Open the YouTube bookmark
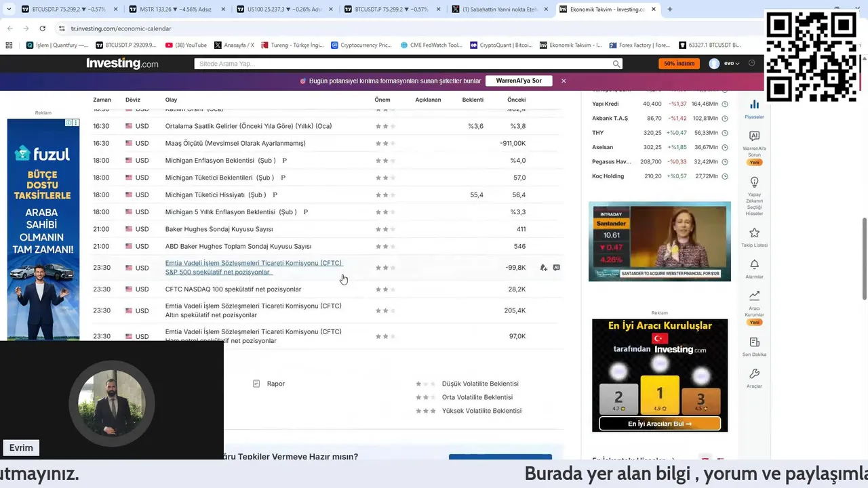 click(x=186, y=45)
